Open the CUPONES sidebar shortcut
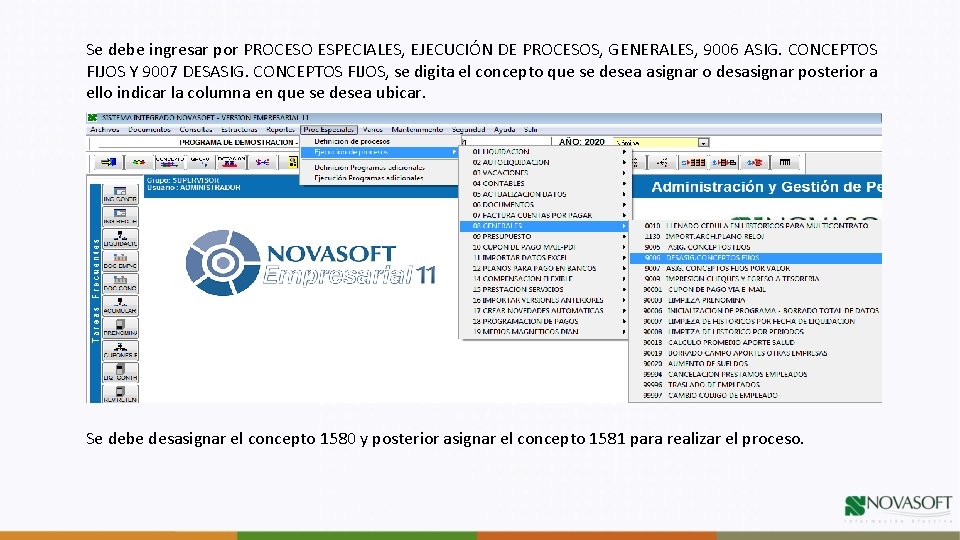This screenshot has height=540, width=960. [x=120, y=350]
